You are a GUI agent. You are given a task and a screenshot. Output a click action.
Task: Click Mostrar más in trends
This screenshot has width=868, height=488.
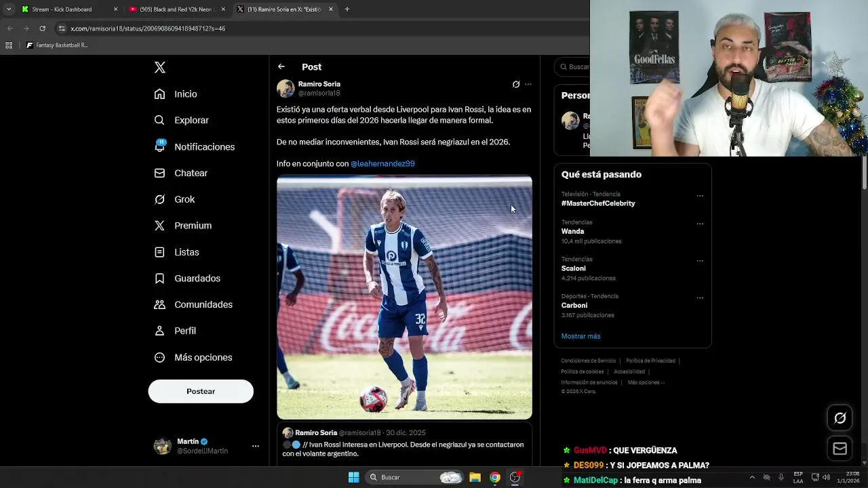coord(580,336)
